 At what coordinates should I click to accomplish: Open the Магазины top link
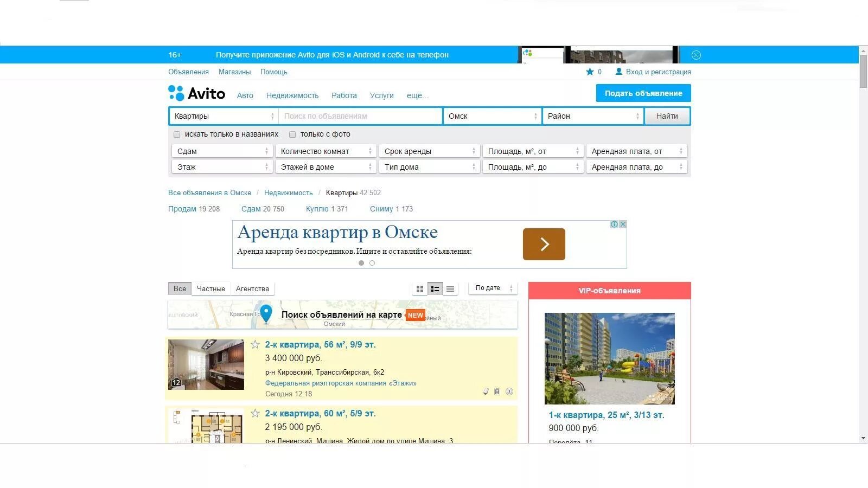coord(234,72)
